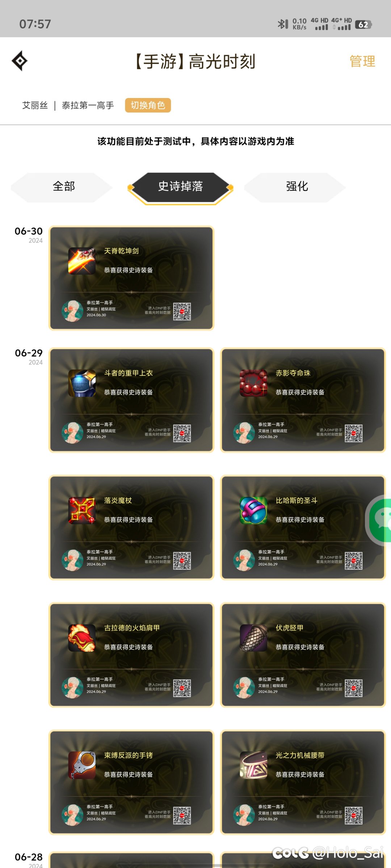Tap the 天脊乾坤剑 sword item icon

(x=82, y=261)
